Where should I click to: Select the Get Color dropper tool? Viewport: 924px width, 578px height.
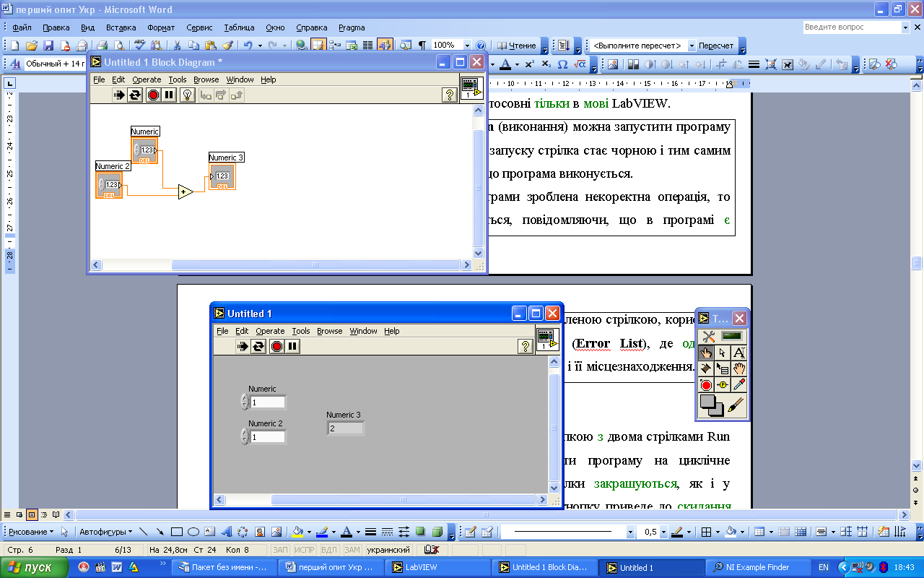point(739,385)
